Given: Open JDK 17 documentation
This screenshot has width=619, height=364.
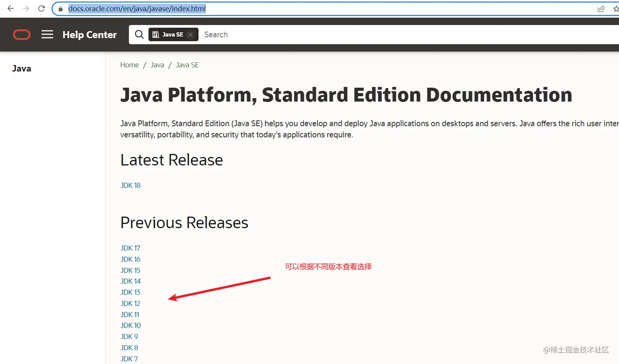Looking at the screenshot, I should tap(130, 248).
